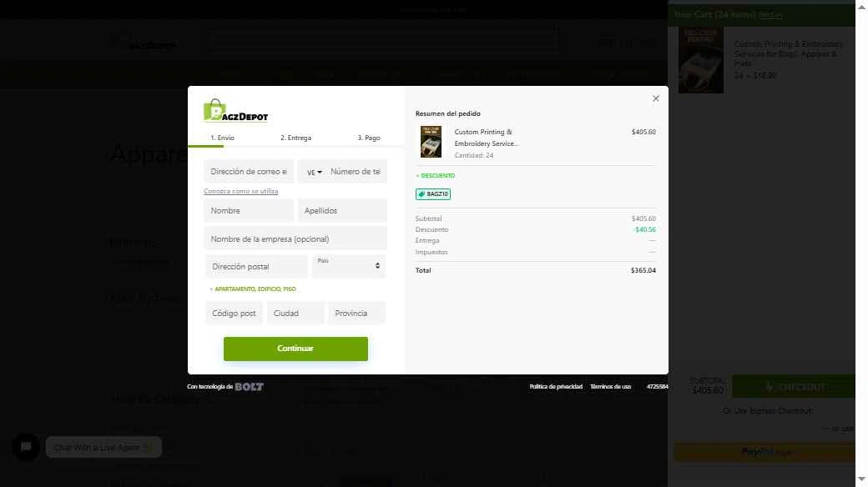Select the 1. Envío step tab
868x487 pixels.
pyautogui.click(x=222, y=138)
